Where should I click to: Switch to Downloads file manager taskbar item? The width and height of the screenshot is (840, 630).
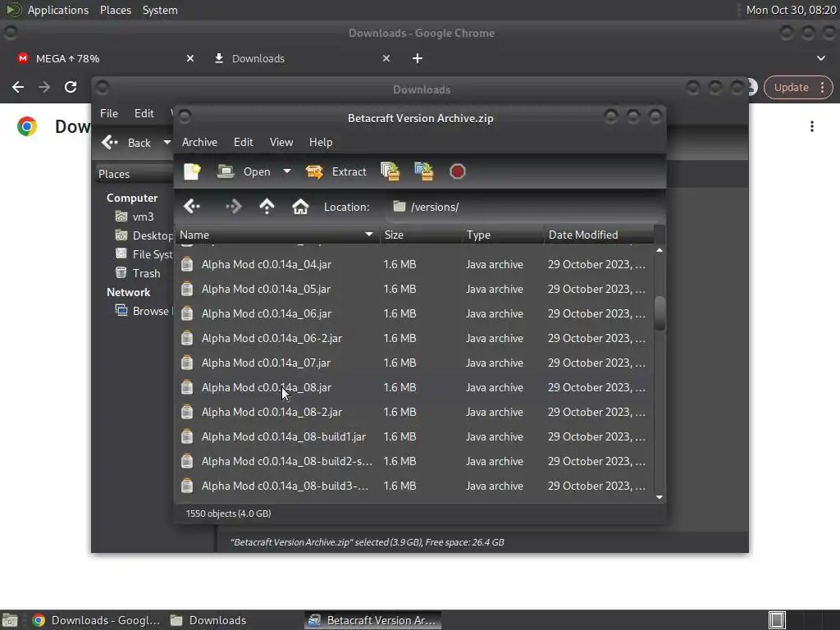click(208, 620)
